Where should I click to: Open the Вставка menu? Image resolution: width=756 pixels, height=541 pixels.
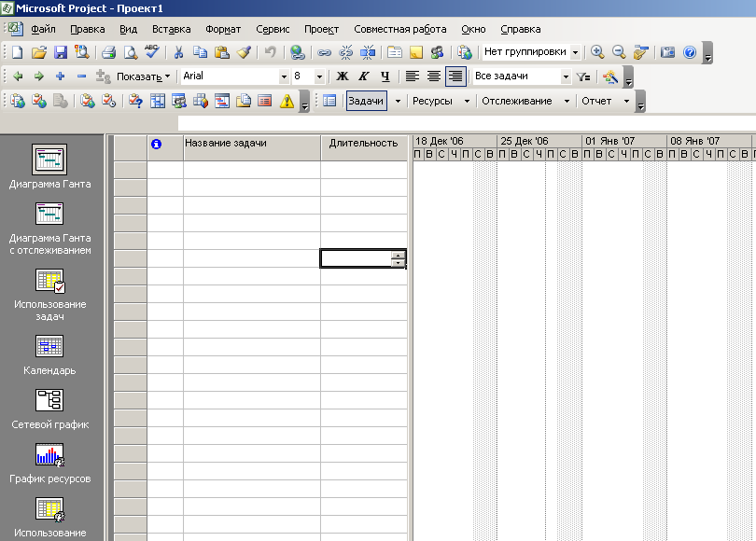coord(171,30)
